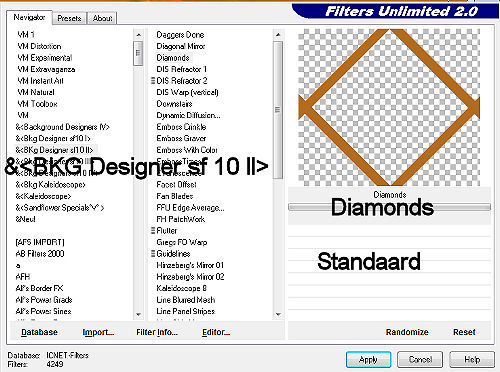
Task: Open Filter Info...
Action: [x=157, y=332]
